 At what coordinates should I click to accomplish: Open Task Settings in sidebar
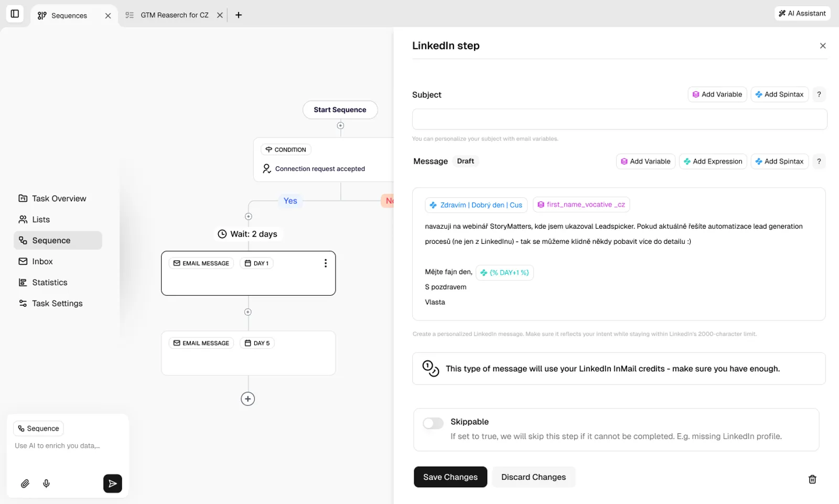(x=51, y=303)
